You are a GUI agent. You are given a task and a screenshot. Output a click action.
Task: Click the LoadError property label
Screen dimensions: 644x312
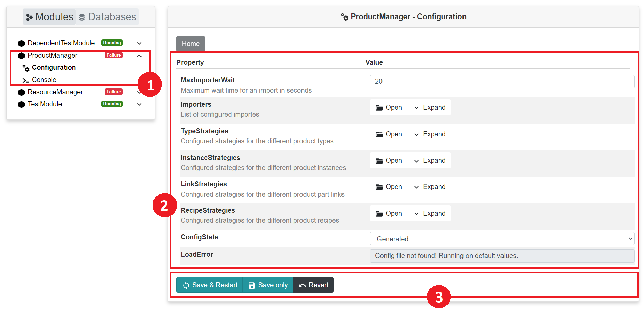click(x=197, y=254)
